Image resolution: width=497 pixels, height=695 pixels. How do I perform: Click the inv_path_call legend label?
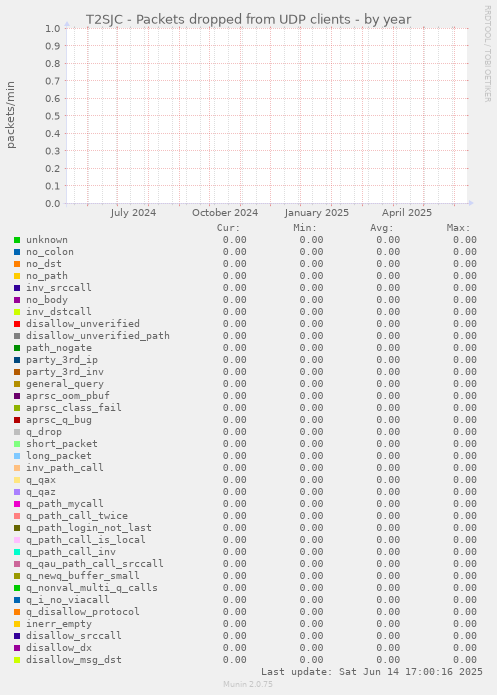pos(65,468)
